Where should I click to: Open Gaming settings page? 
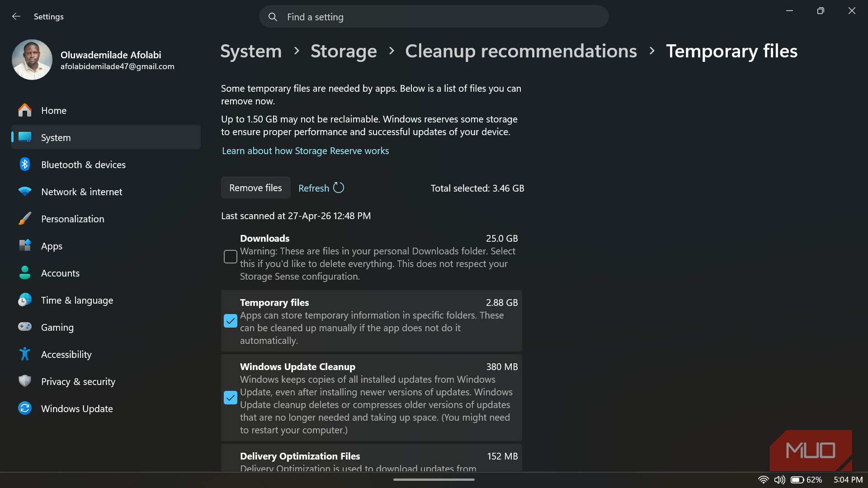[x=106, y=327]
